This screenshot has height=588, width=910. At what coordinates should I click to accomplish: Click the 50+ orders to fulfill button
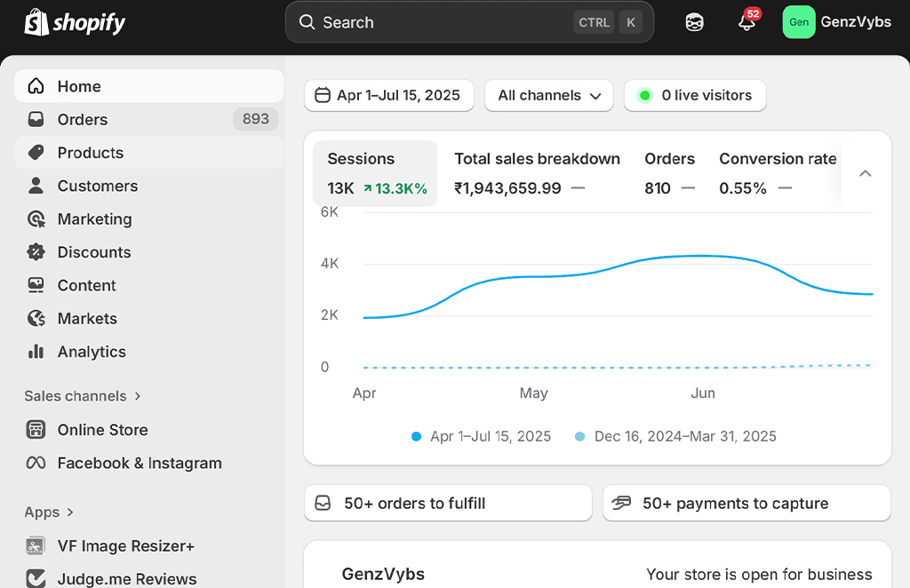tap(448, 503)
